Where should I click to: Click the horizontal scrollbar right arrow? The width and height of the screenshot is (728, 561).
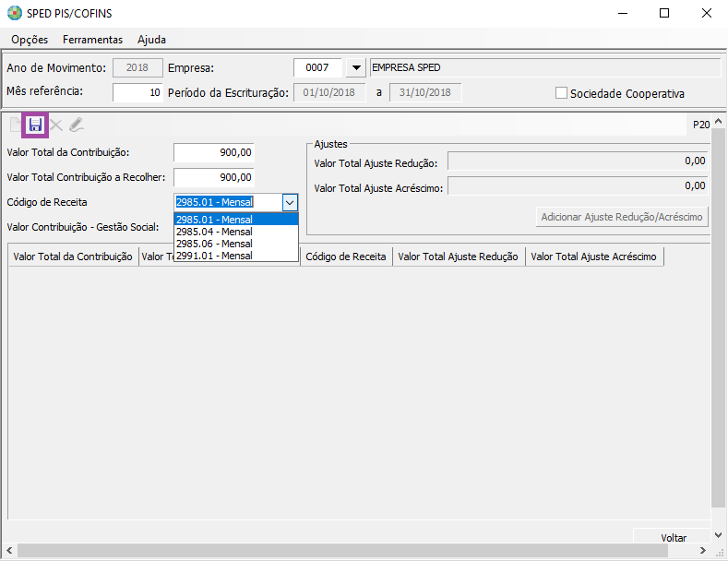tap(703, 550)
